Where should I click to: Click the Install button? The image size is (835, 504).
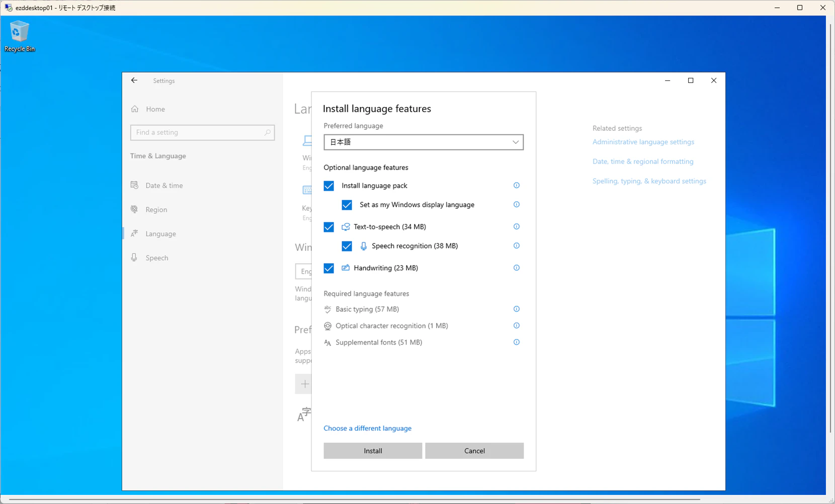pyautogui.click(x=373, y=451)
